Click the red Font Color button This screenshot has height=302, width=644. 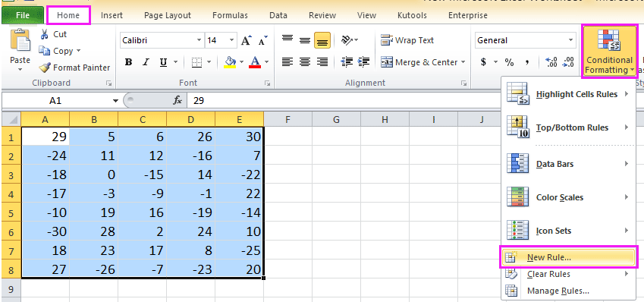255,62
